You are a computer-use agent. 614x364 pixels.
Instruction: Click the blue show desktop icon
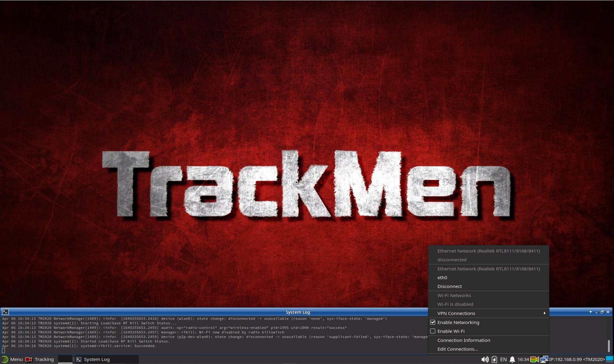pyautogui.click(x=610, y=359)
